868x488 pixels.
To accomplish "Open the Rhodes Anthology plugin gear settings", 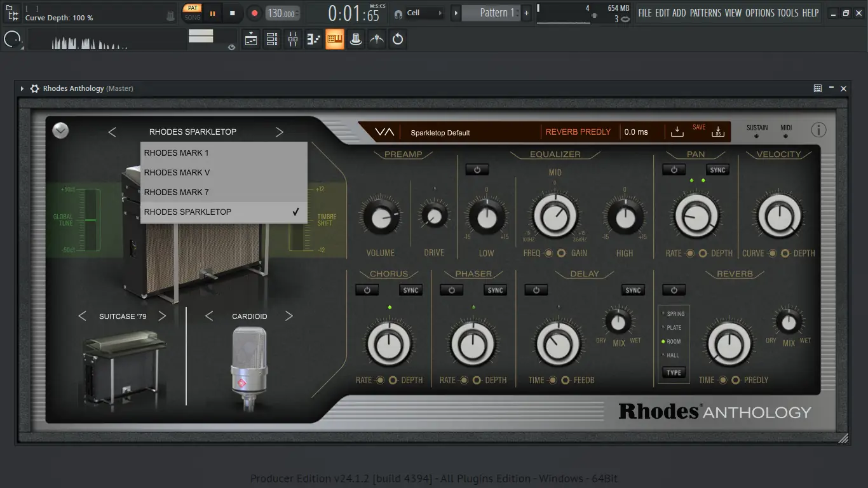I will point(34,88).
